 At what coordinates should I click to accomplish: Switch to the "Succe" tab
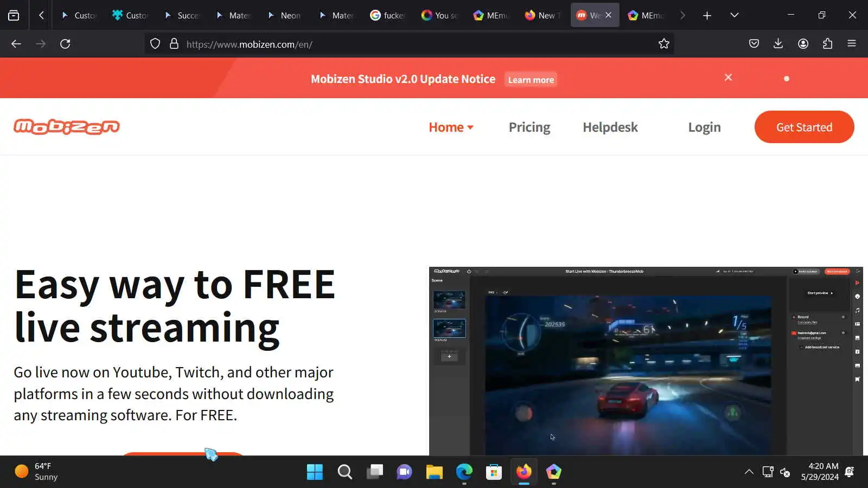[x=183, y=15]
